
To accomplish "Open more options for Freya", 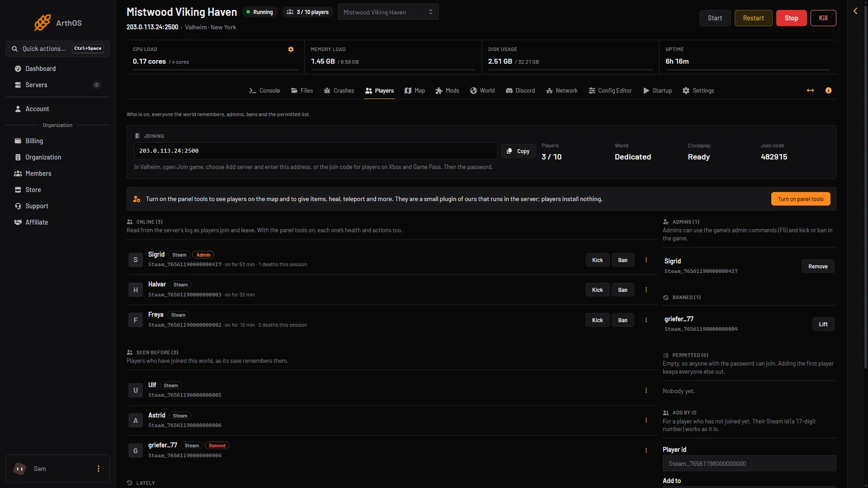I will click(x=646, y=320).
